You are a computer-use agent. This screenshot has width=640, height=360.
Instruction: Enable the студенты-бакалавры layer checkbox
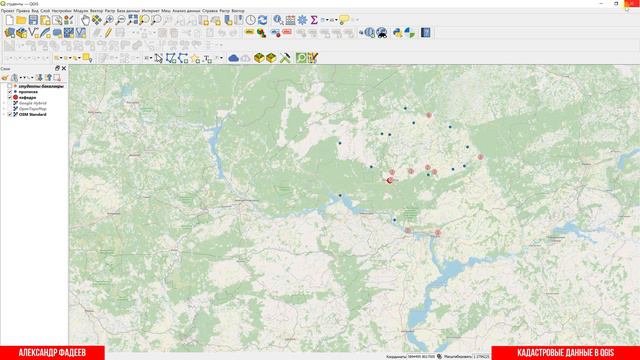[10, 86]
